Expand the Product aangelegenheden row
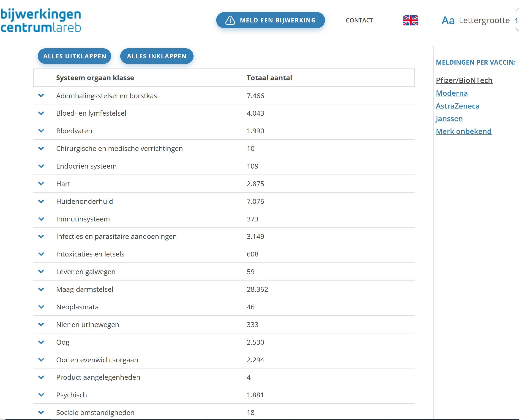Viewport: 519px width, 420px height. click(x=41, y=377)
